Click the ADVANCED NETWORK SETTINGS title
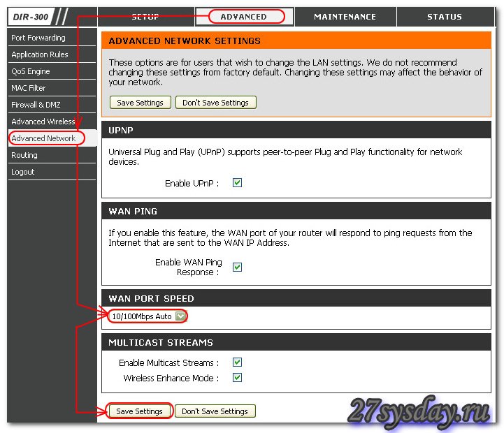This screenshot has width=504, height=433. coord(185,41)
